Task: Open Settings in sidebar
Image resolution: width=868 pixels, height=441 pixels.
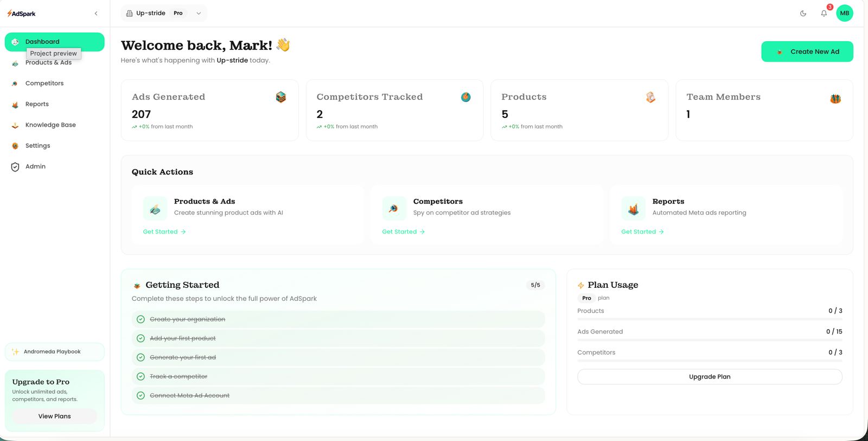Action: [x=54, y=146]
